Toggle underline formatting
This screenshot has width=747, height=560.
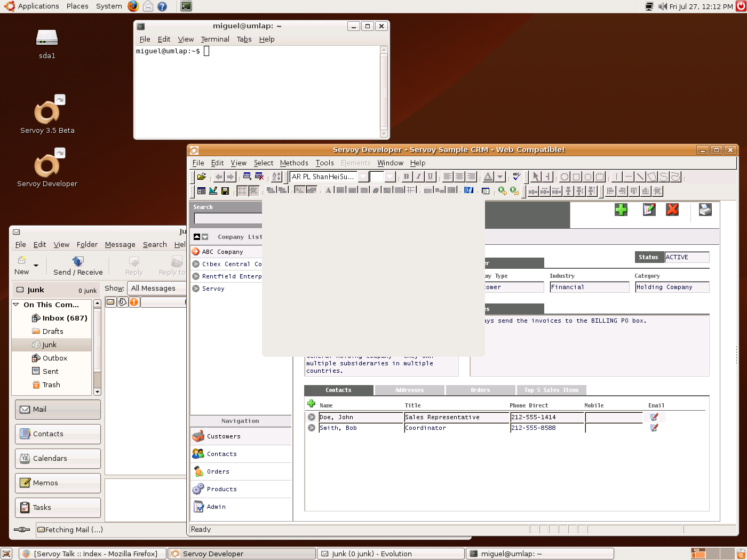coord(430,177)
